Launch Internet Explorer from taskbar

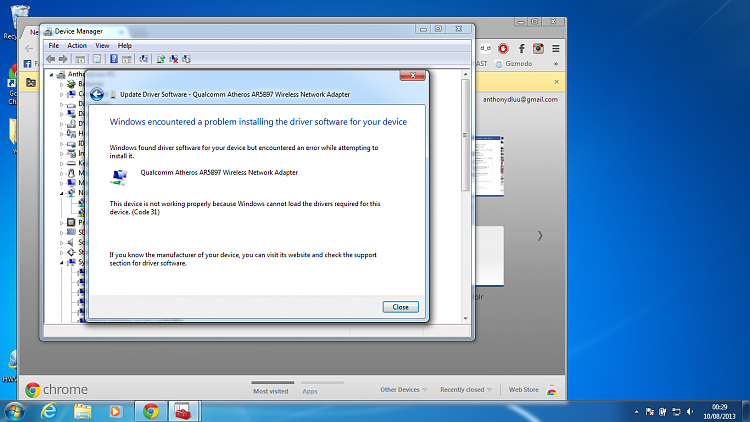click(x=49, y=411)
